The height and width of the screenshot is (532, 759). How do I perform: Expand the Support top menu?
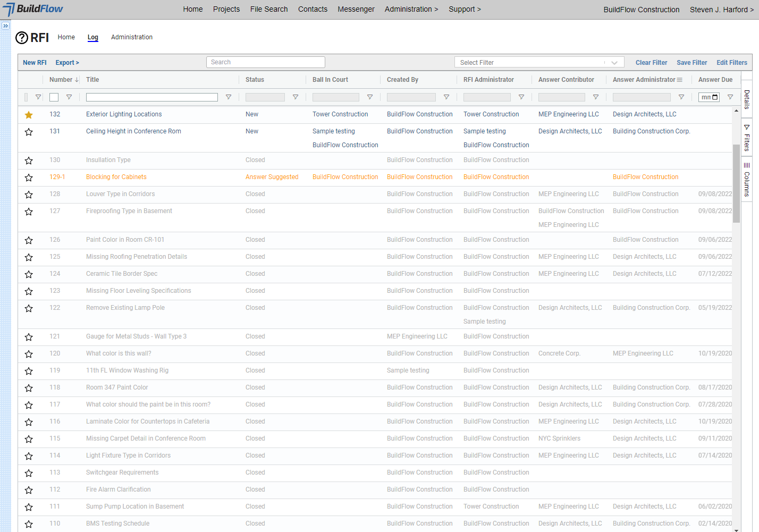(x=465, y=9)
